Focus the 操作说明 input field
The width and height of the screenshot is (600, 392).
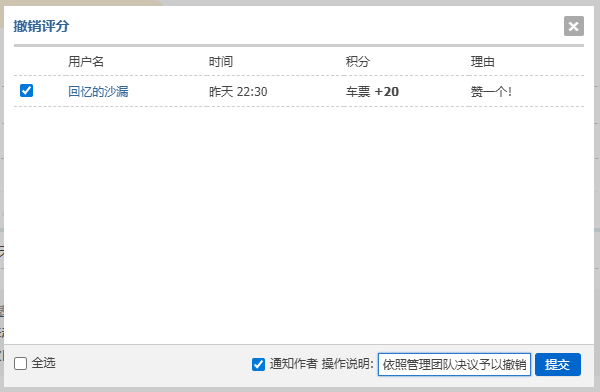click(454, 364)
